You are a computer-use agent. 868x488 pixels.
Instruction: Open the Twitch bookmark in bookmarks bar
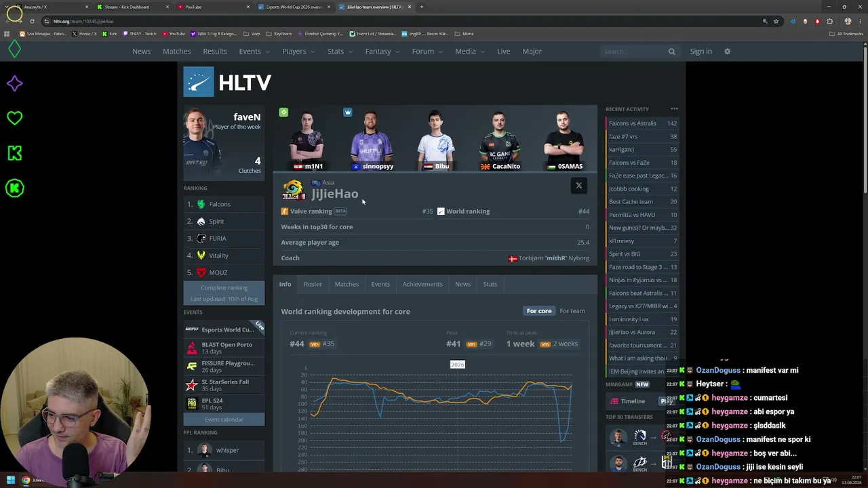(139, 34)
